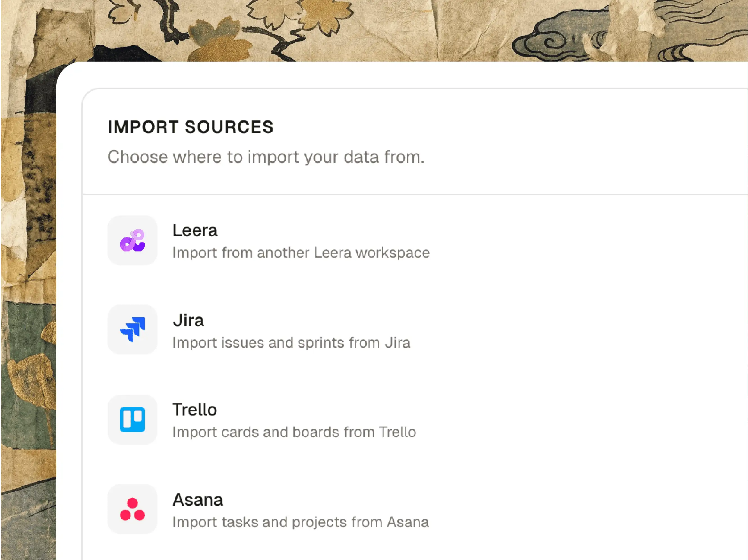Click the Leera option title text
The height and width of the screenshot is (560, 748).
point(195,230)
